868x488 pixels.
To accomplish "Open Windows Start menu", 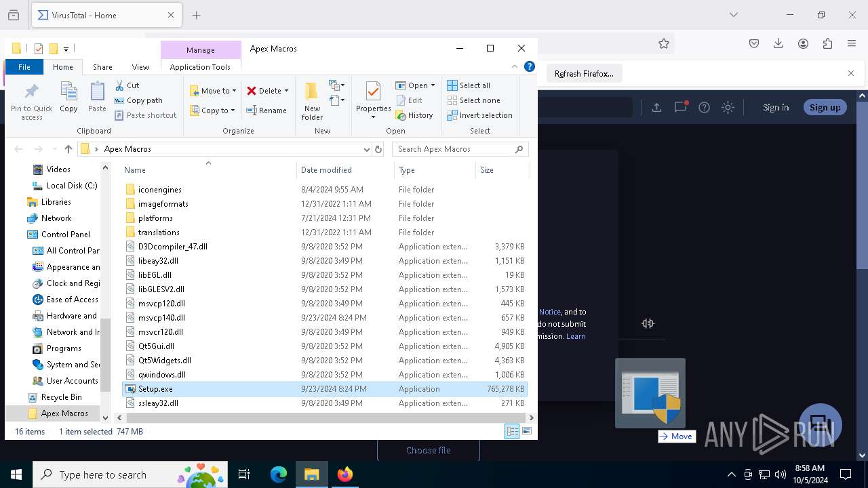I will point(16,474).
